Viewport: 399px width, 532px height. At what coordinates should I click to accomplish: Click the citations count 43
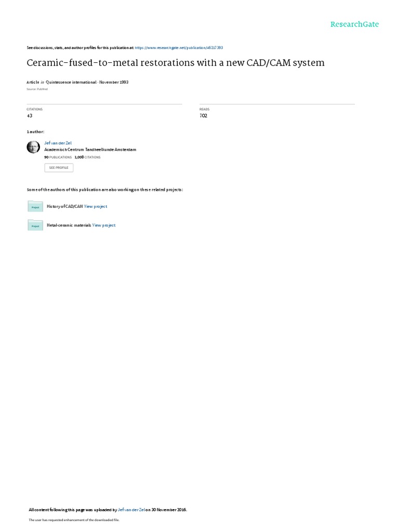[x=30, y=116]
